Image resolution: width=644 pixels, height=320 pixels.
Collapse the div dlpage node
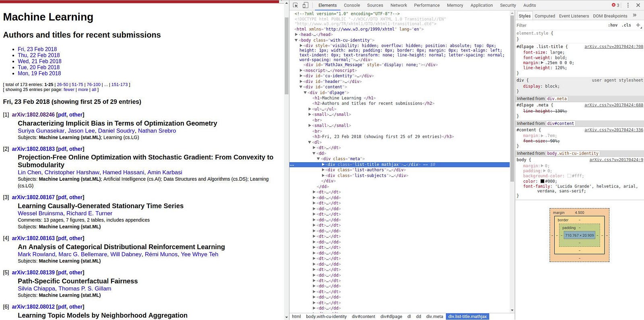click(305, 93)
